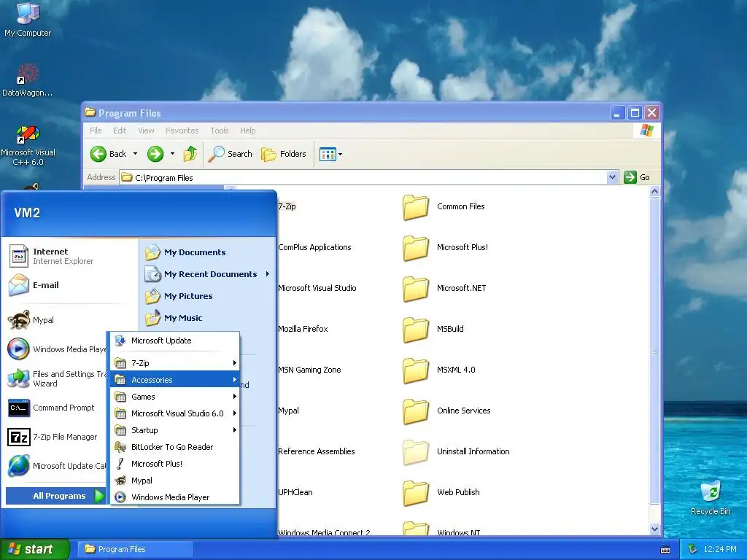Open the MSXML 4.0 folder icon

pos(415,370)
